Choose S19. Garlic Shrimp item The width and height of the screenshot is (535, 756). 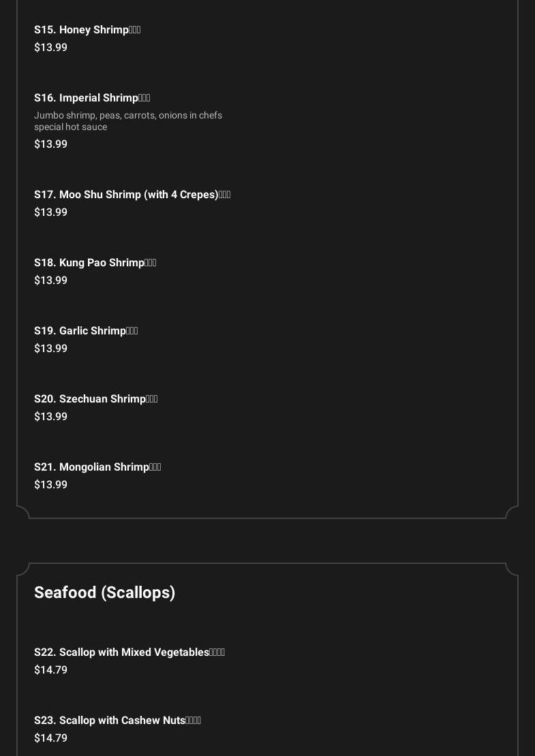[86, 330]
